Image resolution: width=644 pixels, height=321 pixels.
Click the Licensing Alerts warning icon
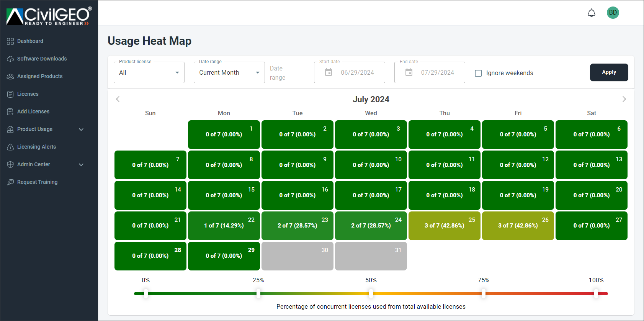point(10,147)
